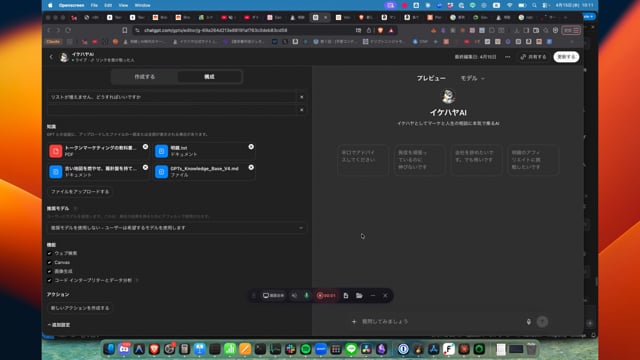The width and height of the screenshot is (640, 360).
Task: Collapse the additional settings section
Action: [x=59, y=325]
